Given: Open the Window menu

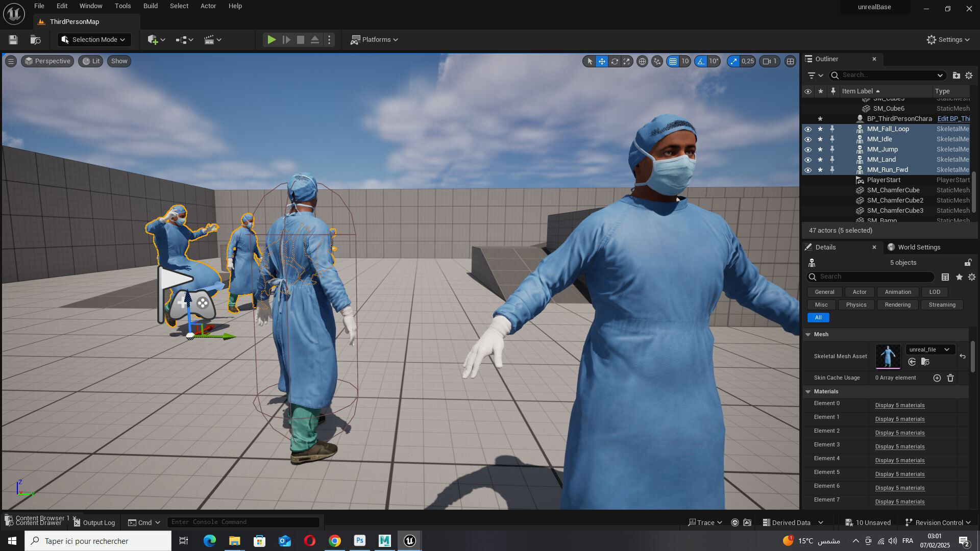Looking at the screenshot, I should (x=91, y=6).
